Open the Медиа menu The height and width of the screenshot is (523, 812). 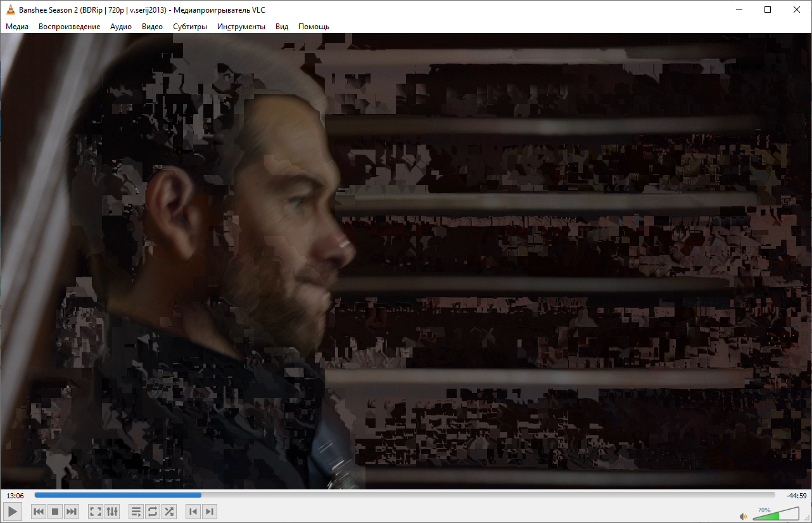point(17,27)
